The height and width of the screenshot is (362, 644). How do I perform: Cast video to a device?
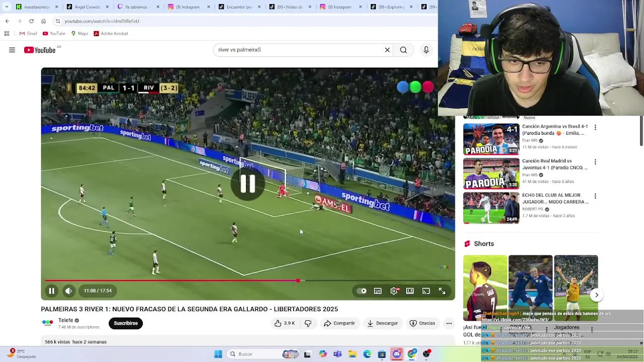[426, 291]
